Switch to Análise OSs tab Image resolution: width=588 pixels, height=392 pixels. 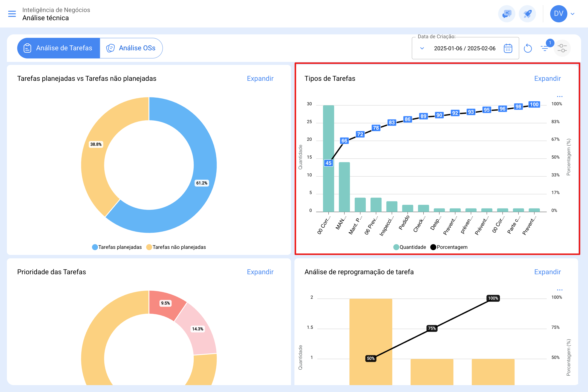coord(131,48)
